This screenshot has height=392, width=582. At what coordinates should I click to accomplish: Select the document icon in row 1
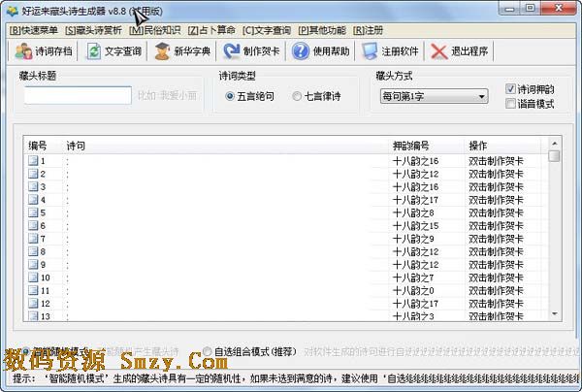(x=33, y=160)
